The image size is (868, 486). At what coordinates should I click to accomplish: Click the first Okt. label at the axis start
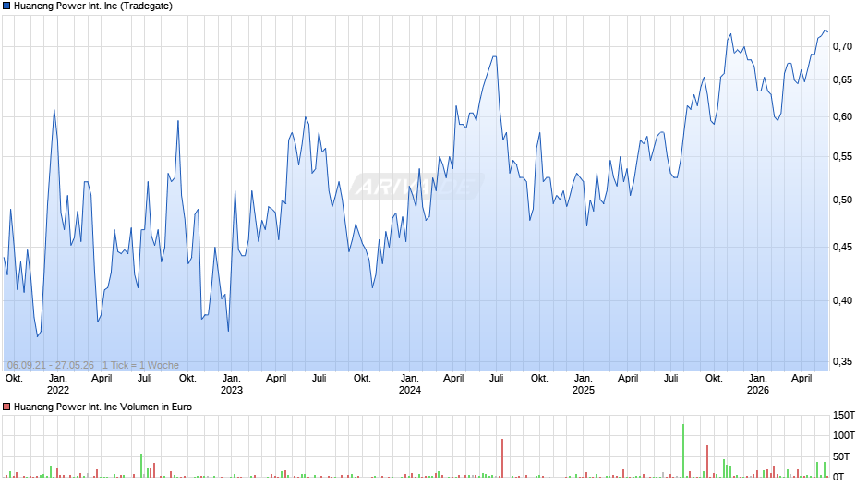click(14, 378)
